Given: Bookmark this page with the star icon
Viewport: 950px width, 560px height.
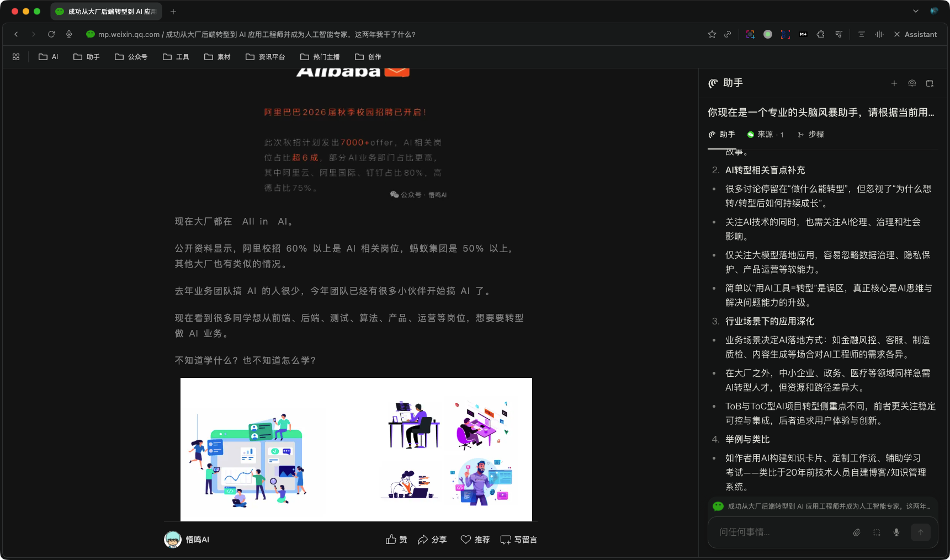Looking at the screenshot, I should tap(712, 34).
